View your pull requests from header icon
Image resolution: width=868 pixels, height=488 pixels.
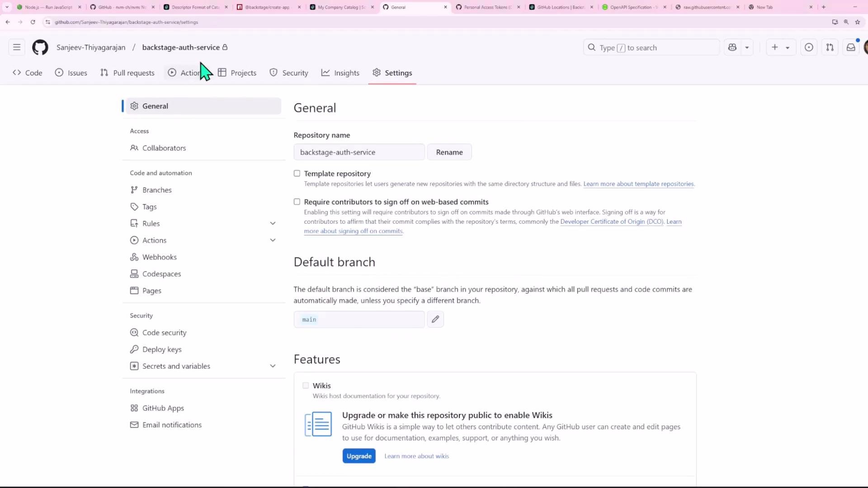pyautogui.click(x=830, y=47)
